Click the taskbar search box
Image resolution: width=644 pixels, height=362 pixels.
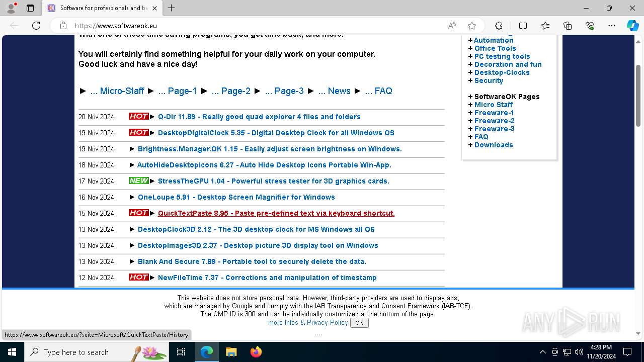pyautogui.click(x=97, y=352)
